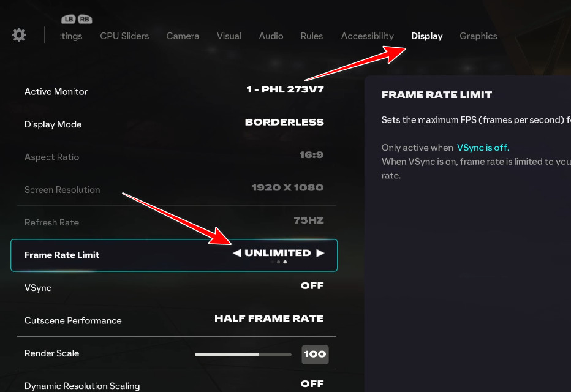The width and height of the screenshot is (571, 392).
Task: Select the Camera tab
Action: click(182, 36)
